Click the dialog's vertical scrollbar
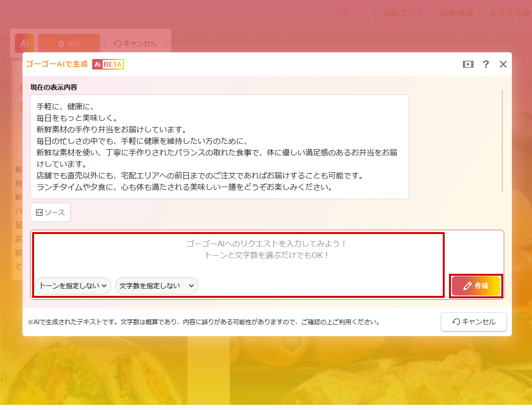 (x=502, y=140)
